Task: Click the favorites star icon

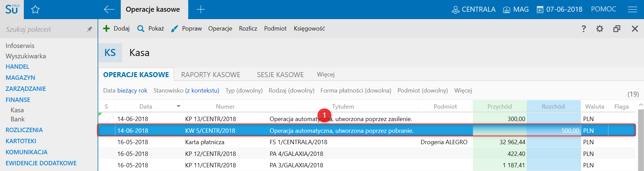Action: pyautogui.click(x=35, y=10)
